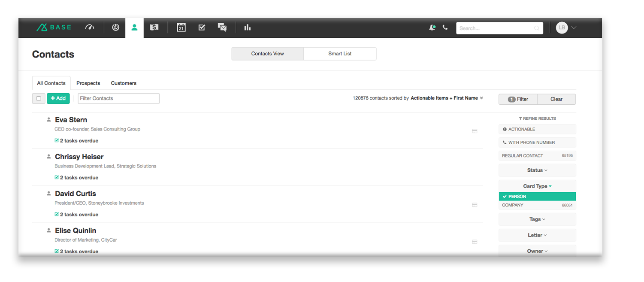This screenshot has width=644, height=282.
Task: Open the Contacts person icon
Action: click(134, 27)
